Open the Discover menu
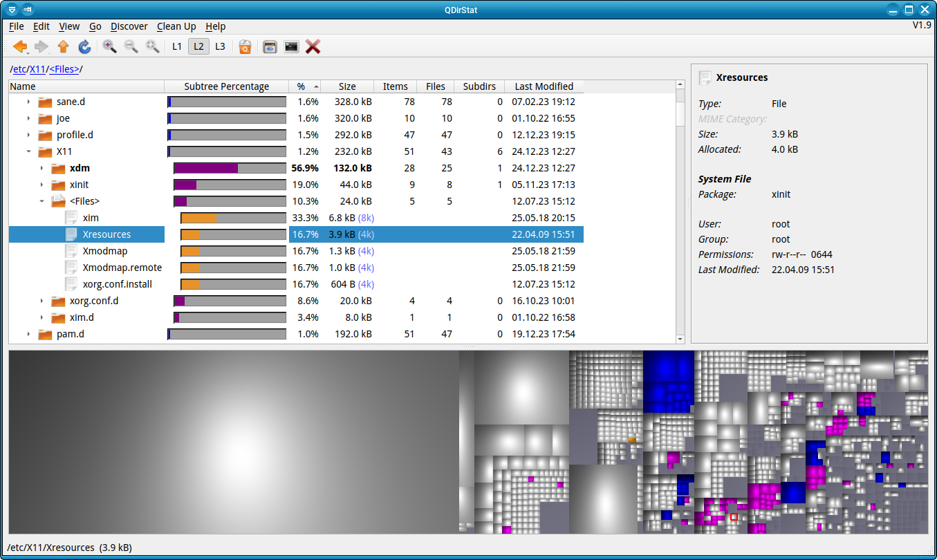Screen dimensions: 937x560 pos(129,26)
